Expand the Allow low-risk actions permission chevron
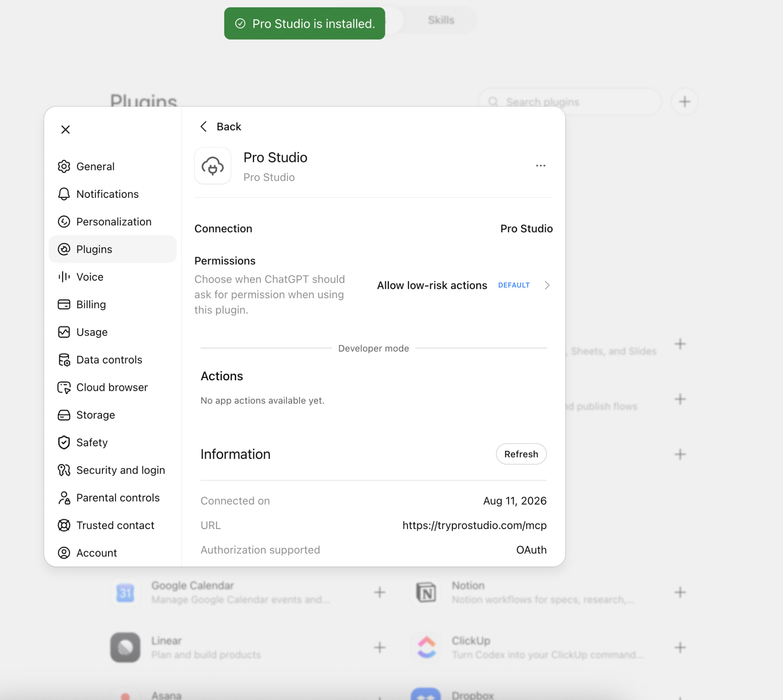783x700 pixels. coord(547,285)
